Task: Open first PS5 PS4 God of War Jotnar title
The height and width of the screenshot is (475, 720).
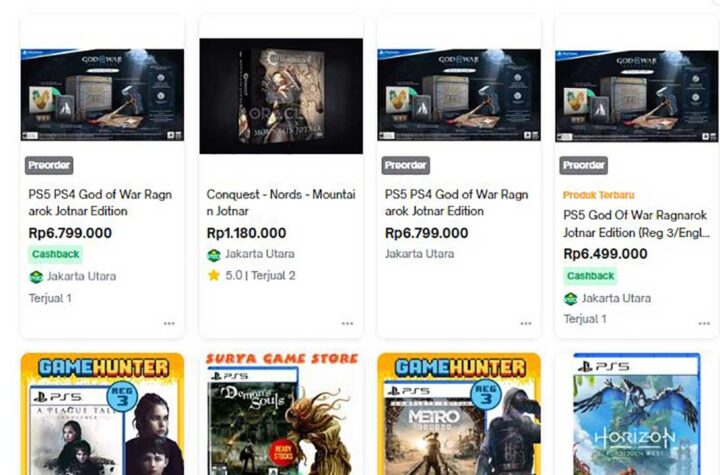Action: point(100,203)
